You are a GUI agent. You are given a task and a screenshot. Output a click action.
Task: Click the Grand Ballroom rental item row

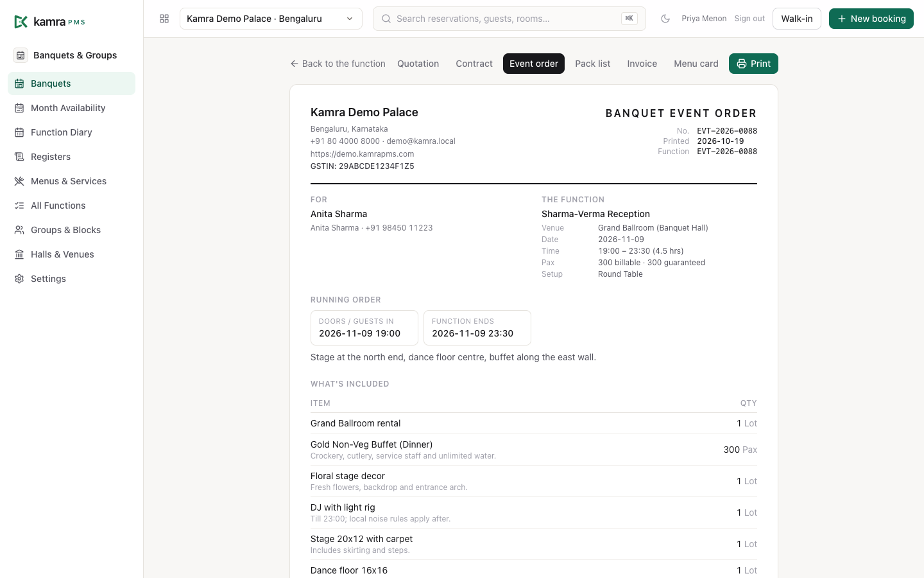pyautogui.click(x=534, y=423)
